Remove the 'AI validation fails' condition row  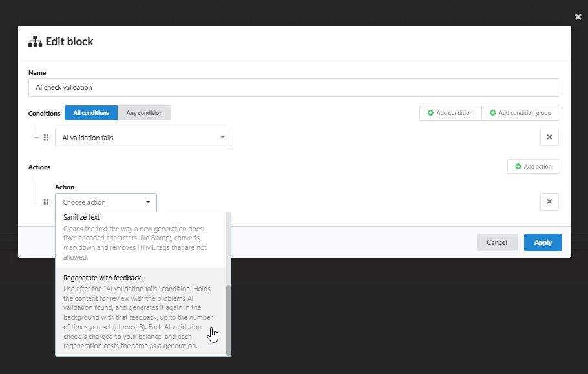pos(549,137)
